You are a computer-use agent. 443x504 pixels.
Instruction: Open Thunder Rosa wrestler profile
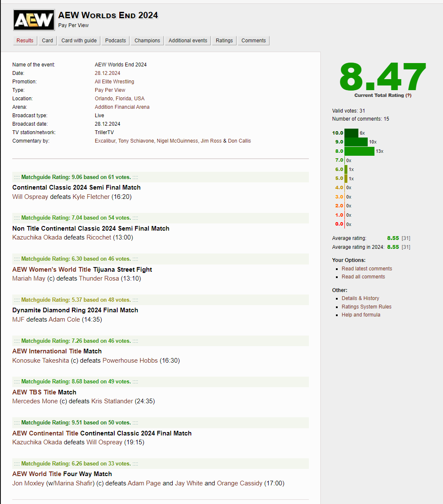click(99, 278)
